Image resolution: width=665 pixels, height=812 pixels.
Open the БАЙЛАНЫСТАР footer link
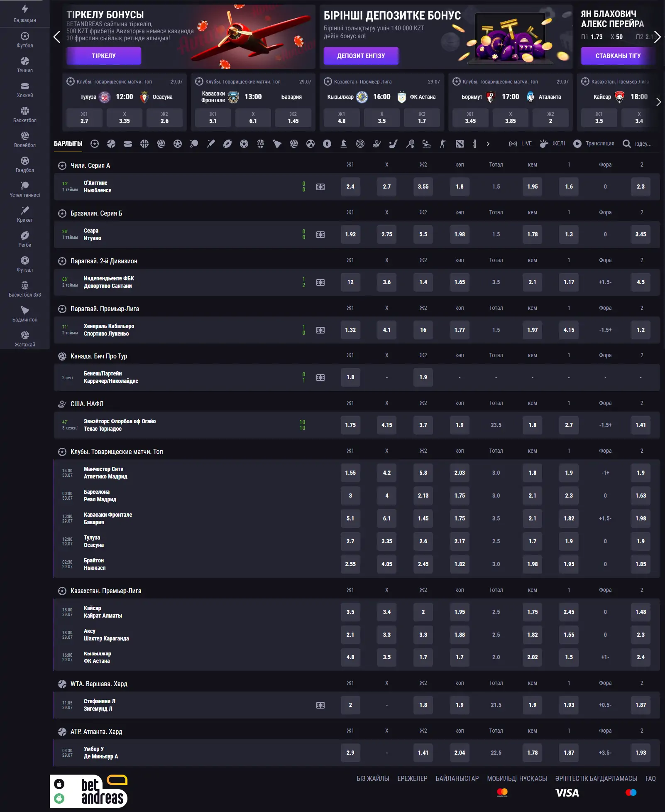pos(457,778)
